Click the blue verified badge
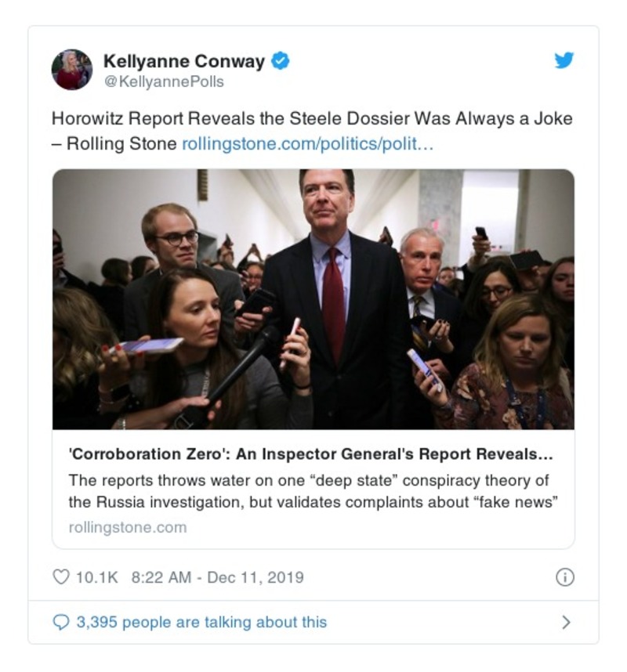The height and width of the screenshot is (672, 627). [280, 60]
